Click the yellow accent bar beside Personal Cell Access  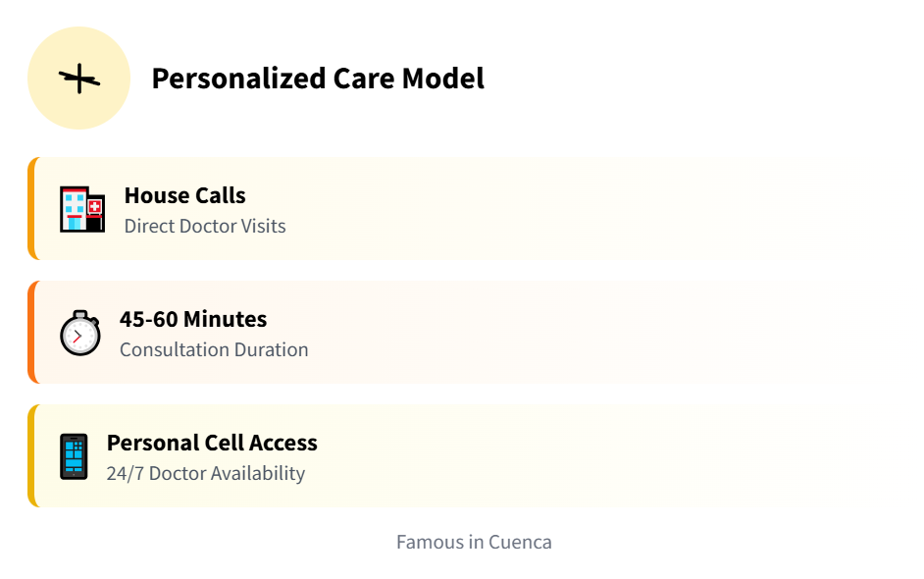pos(32,455)
